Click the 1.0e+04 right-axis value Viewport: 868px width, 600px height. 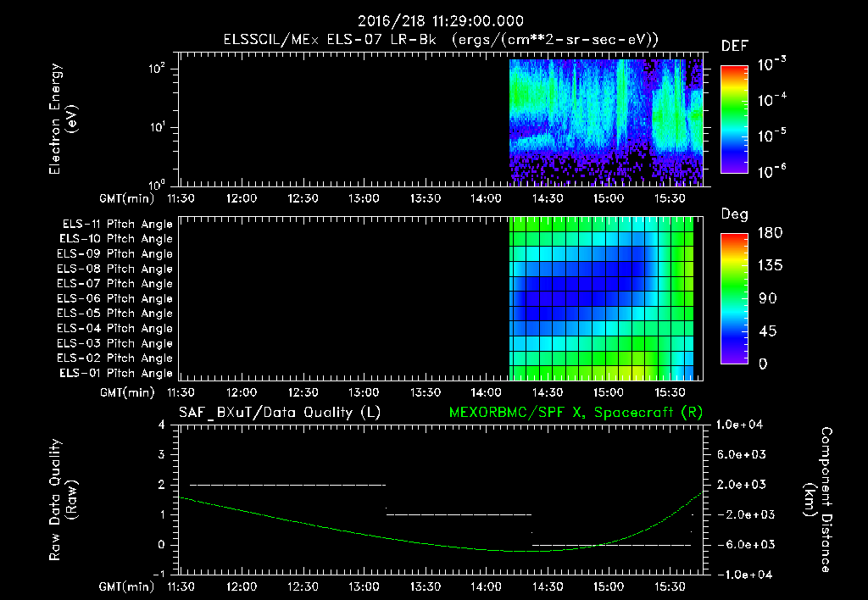pyautogui.click(x=740, y=425)
